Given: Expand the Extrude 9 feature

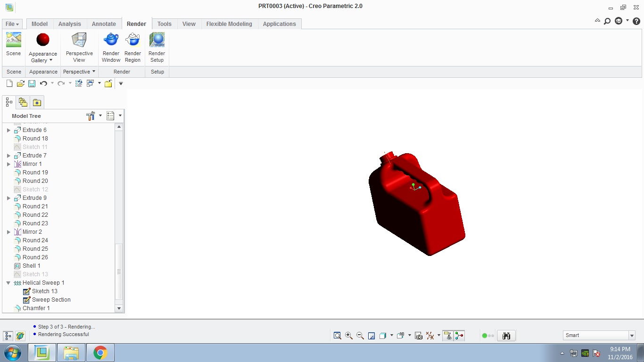Looking at the screenshot, I should coord(8,198).
